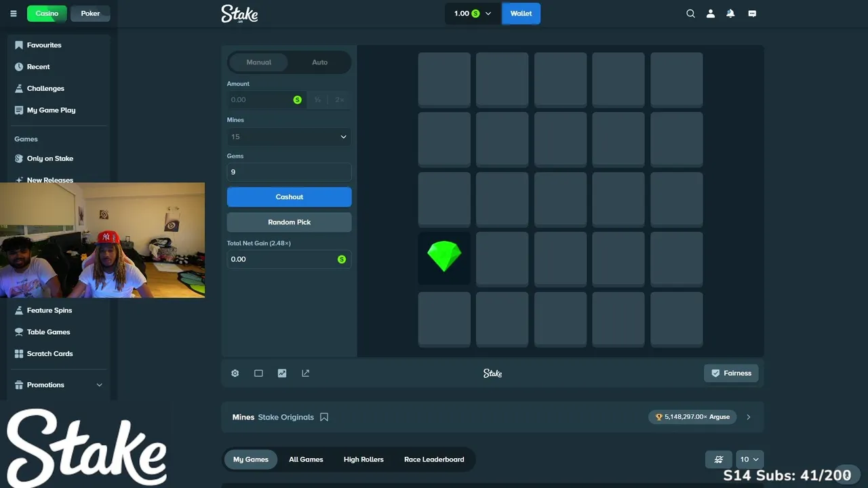Open the Fairness panel
The image size is (868, 488).
pos(731,373)
